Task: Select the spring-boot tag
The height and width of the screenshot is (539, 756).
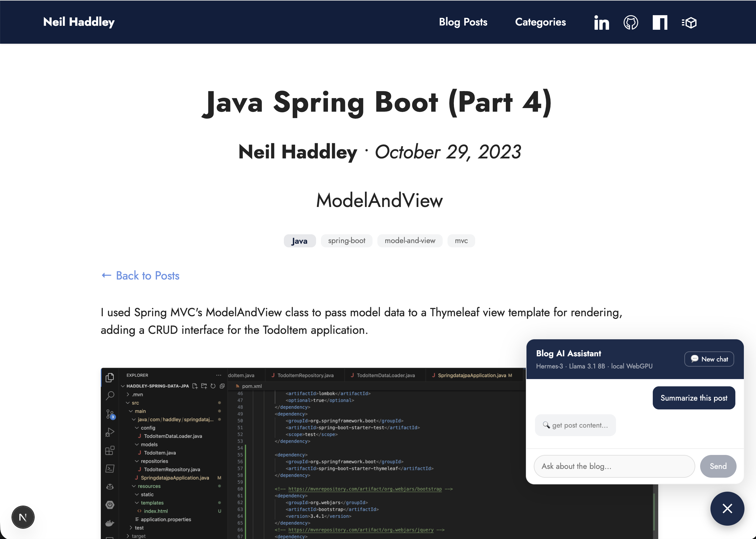Action: (x=347, y=241)
